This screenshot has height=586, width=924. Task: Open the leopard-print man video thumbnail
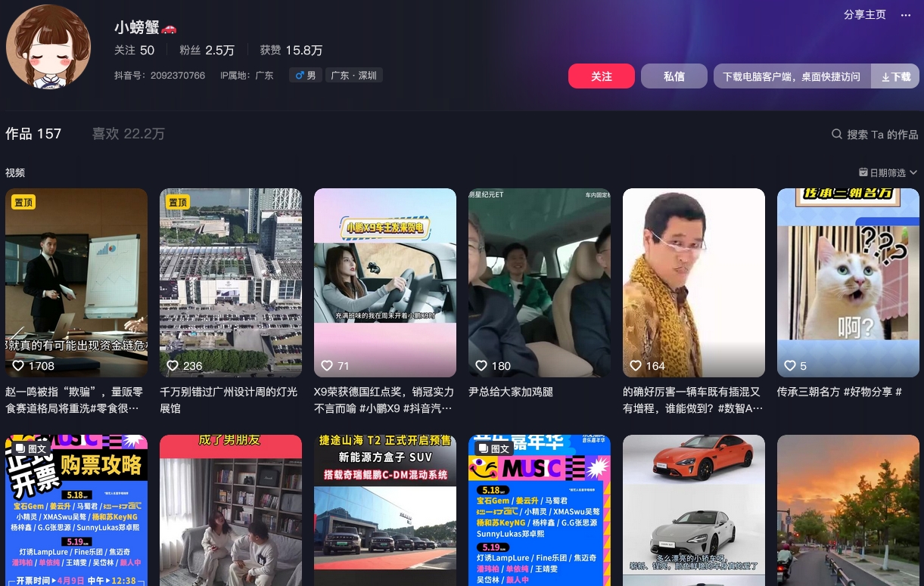click(694, 283)
